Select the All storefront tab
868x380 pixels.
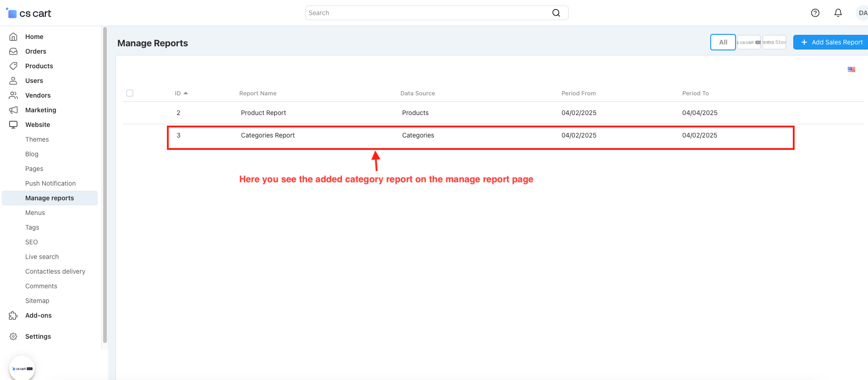click(723, 42)
